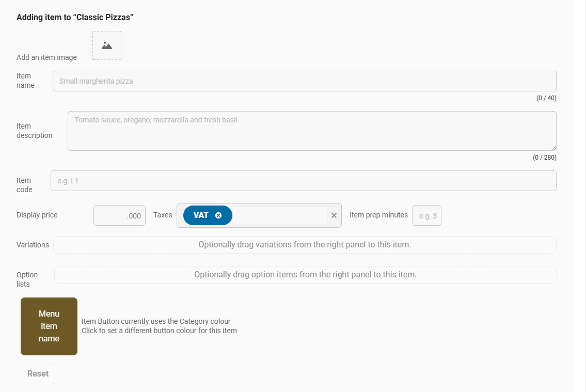Click the "Display price" label text
This screenshot has height=392, width=586.
pyautogui.click(x=37, y=215)
